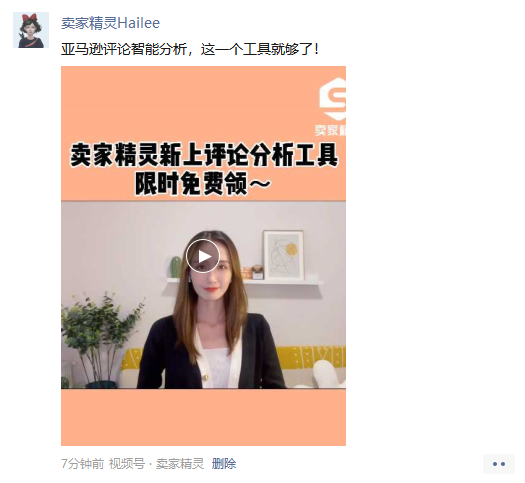
Task: Open the two-dot comment and like menu
Action: coord(499,464)
